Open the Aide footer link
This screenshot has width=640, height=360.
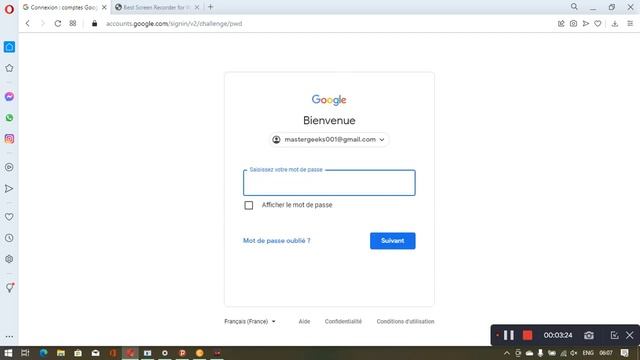pyautogui.click(x=304, y=322)
